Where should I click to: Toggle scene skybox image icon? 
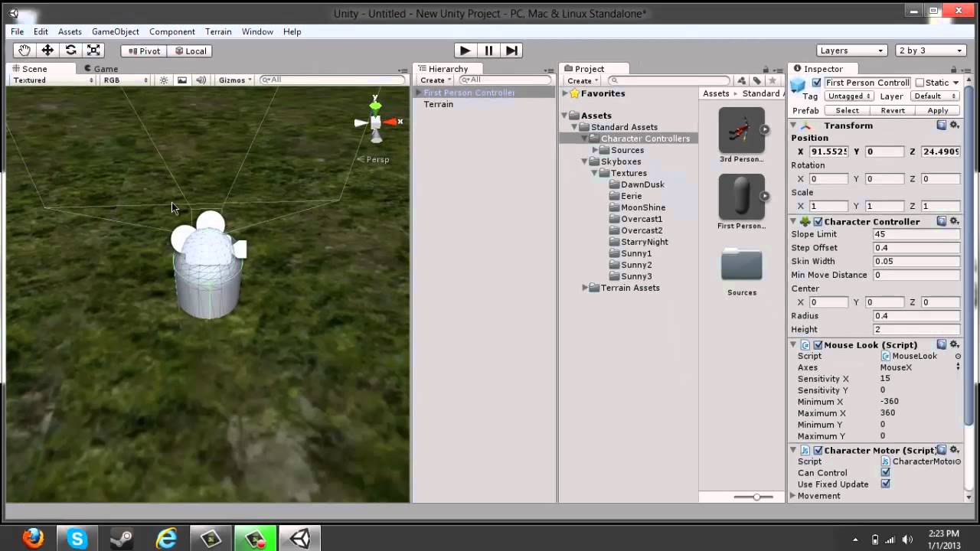tap(182, 80)
